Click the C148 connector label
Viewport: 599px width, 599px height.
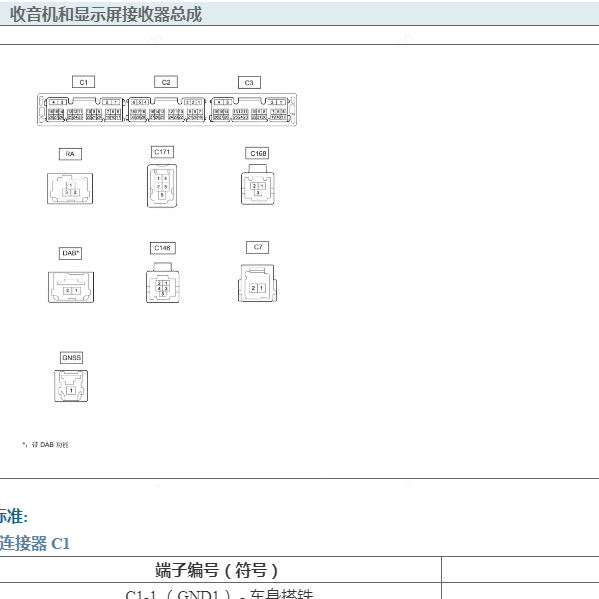pos(162,248)
